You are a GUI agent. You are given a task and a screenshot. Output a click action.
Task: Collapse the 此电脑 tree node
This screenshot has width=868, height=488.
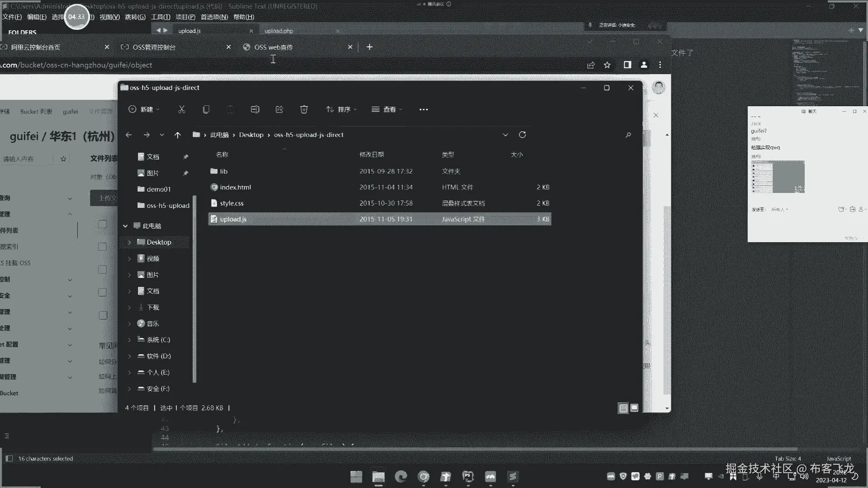(125, 226)
